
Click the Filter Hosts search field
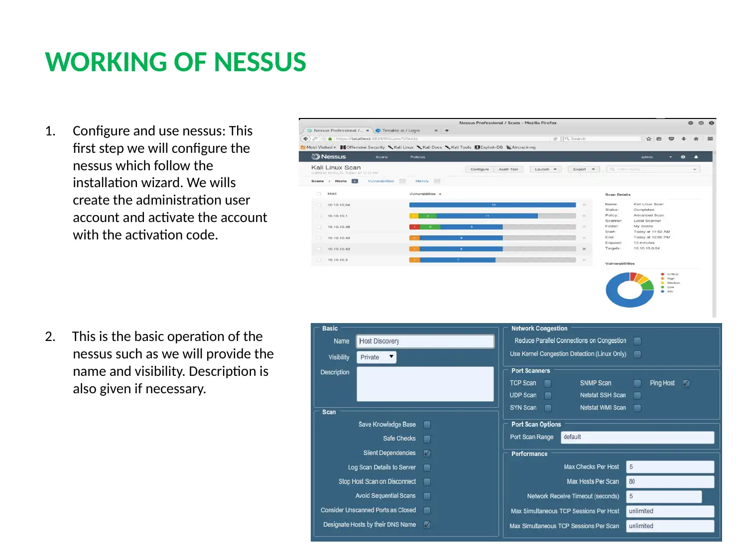tap(653, 169)
